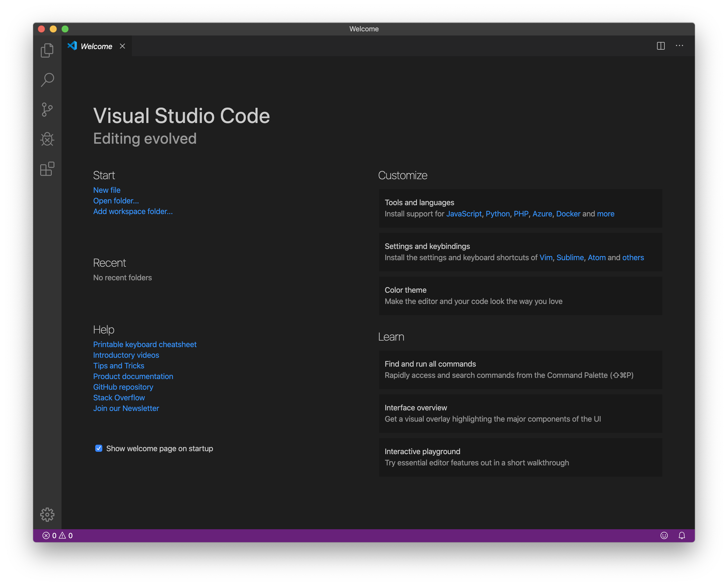Open Product documentation link

[133, 376]
